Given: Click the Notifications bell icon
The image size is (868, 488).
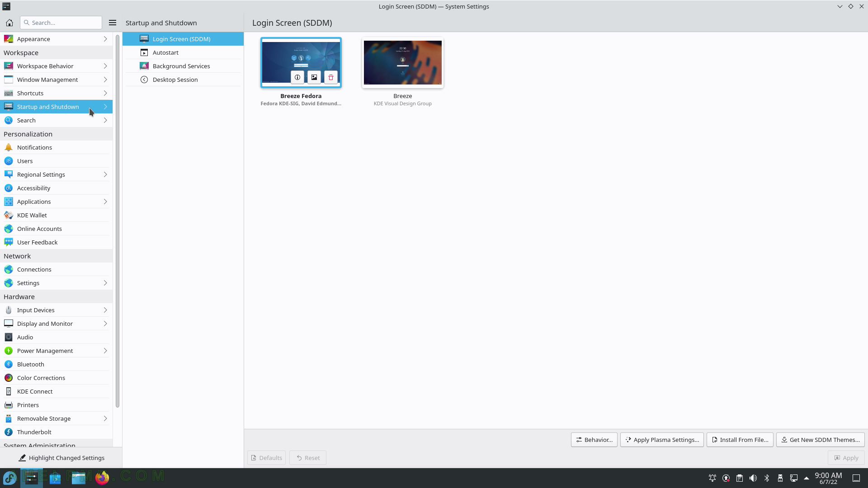Looking at the screenshot, I should click(9, 147).
